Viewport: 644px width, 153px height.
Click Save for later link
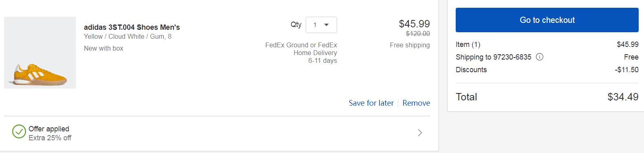pos(371,103)
